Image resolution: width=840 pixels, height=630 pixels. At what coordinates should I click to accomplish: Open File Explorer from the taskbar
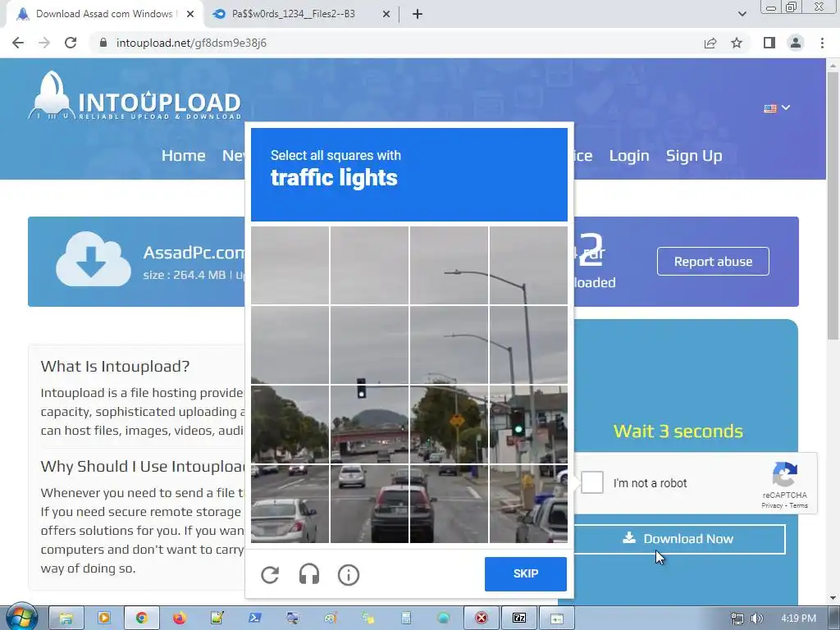pyautogui.click(x=66, y=619)
